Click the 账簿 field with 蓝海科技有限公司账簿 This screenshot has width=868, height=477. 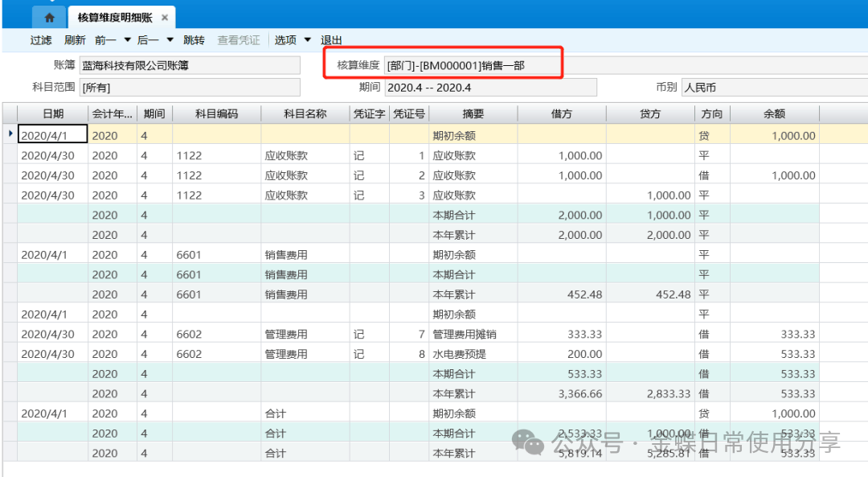pos(189,65)
